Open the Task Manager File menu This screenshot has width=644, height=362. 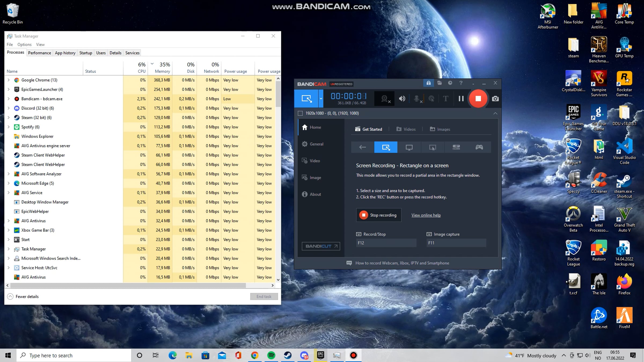10,45
